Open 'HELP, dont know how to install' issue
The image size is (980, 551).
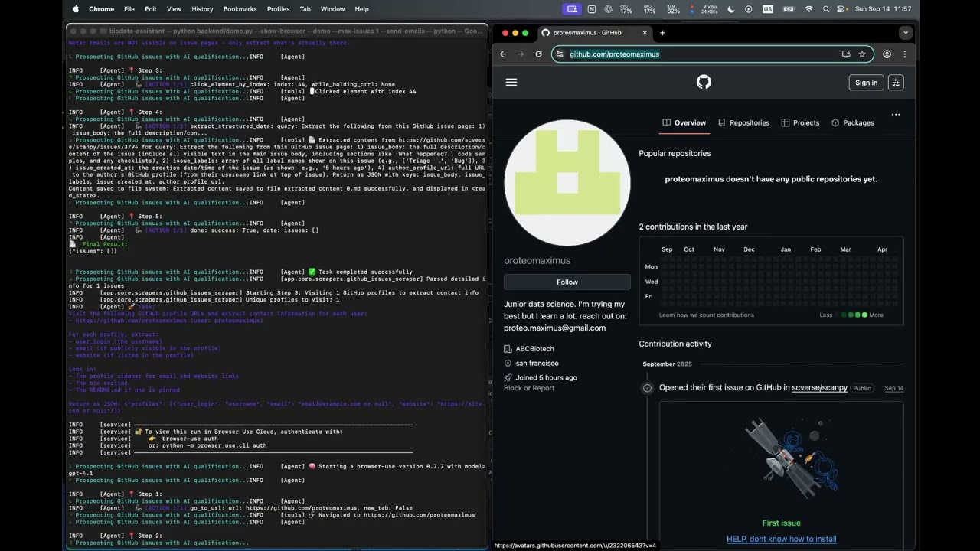(781, 540)
